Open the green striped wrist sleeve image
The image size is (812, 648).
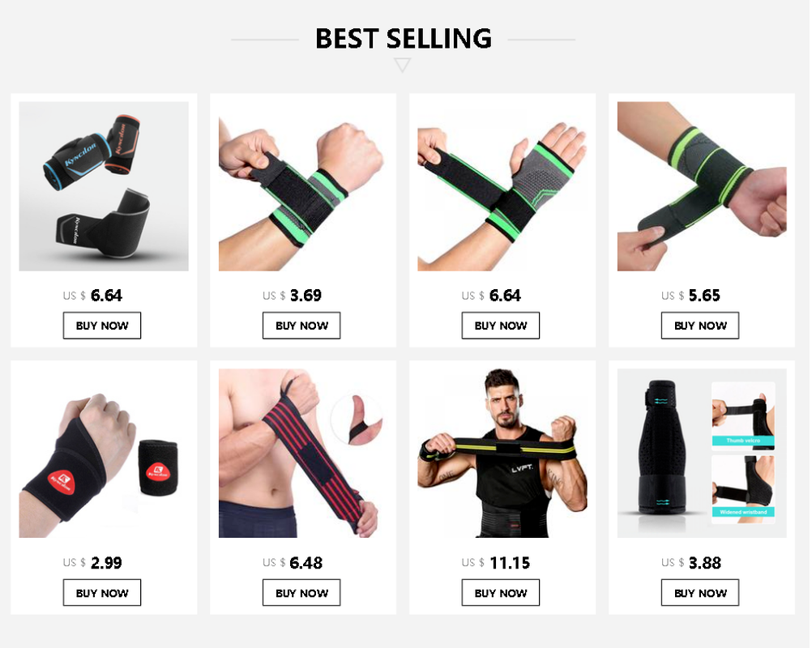point(702,186)
